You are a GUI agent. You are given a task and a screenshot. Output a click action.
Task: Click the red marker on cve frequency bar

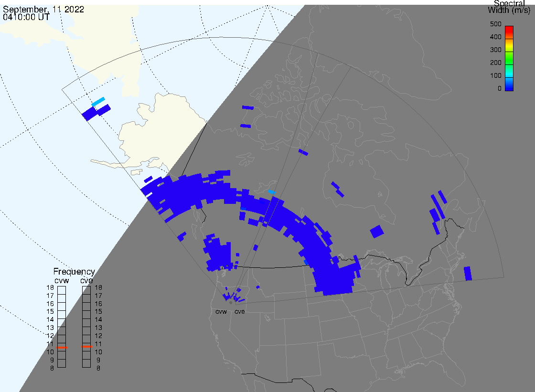[x=86, y=347]
